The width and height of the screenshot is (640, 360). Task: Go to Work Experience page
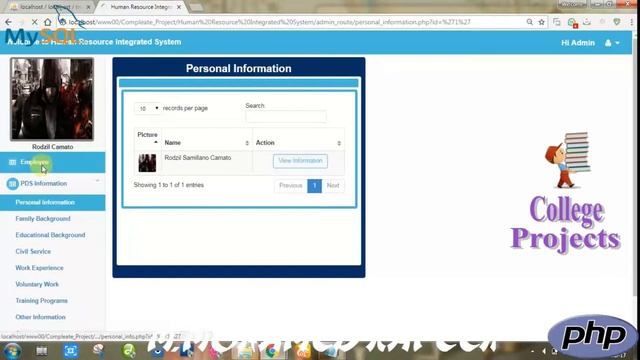pos(40,268)
